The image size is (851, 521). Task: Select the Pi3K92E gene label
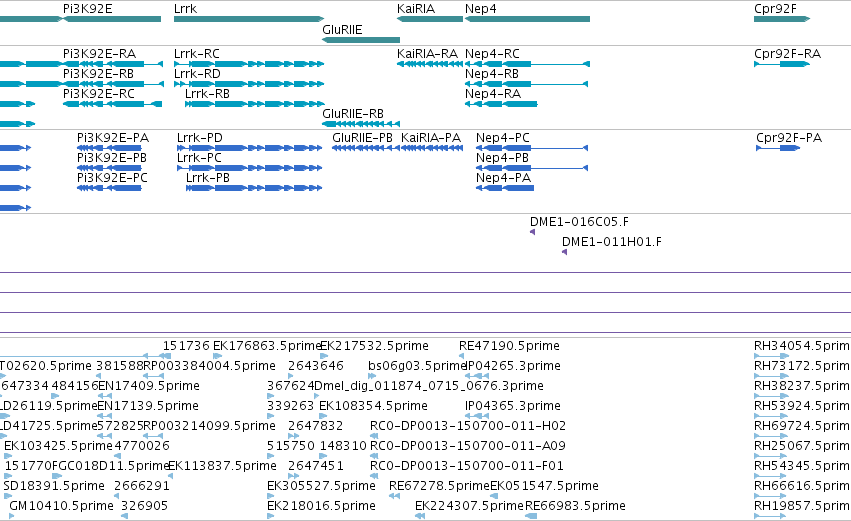pyautogui.click(x=87, y=9)
